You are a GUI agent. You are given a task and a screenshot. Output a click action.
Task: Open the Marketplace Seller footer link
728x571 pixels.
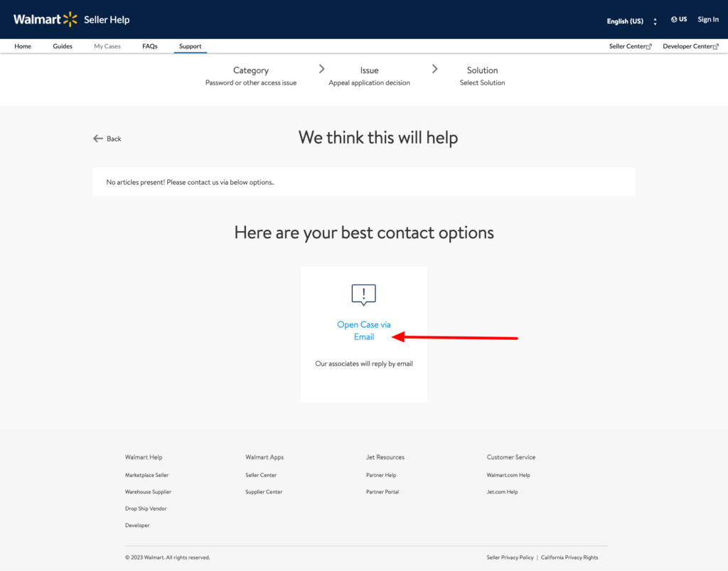coord(146,474)
